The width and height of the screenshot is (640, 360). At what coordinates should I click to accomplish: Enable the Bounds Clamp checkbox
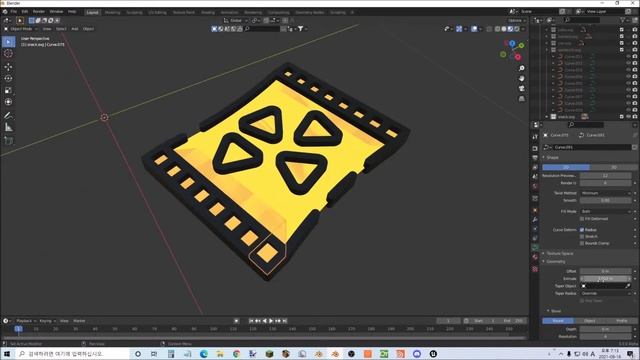pyautogui.click(x=582, y=243)
